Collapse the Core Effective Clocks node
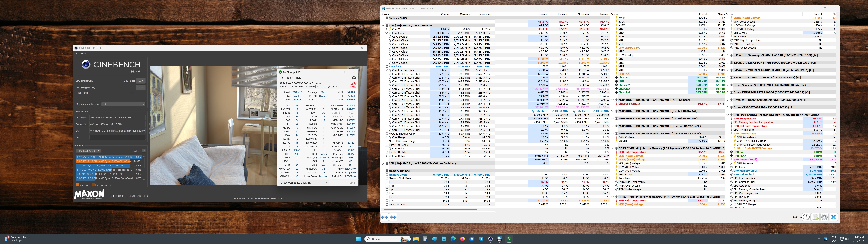 [x=387, y=70]
